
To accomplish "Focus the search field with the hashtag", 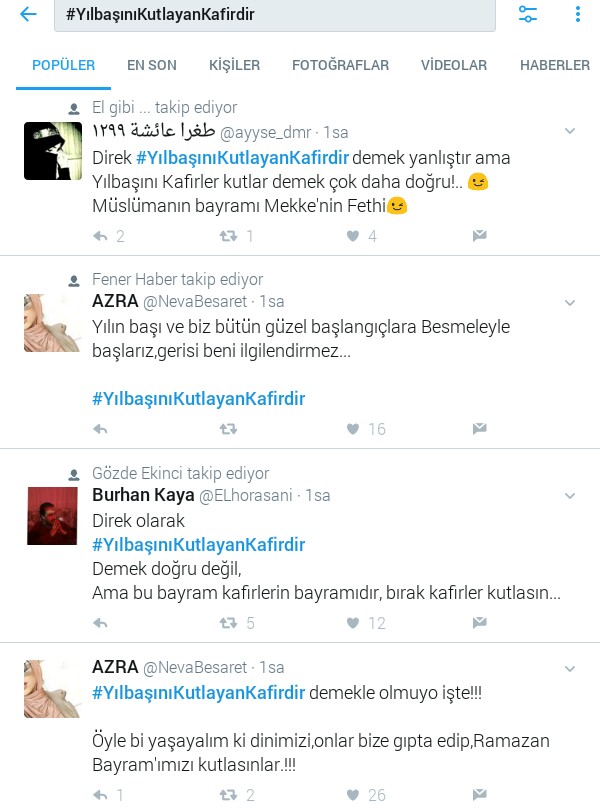I will (x=275, y=14).
